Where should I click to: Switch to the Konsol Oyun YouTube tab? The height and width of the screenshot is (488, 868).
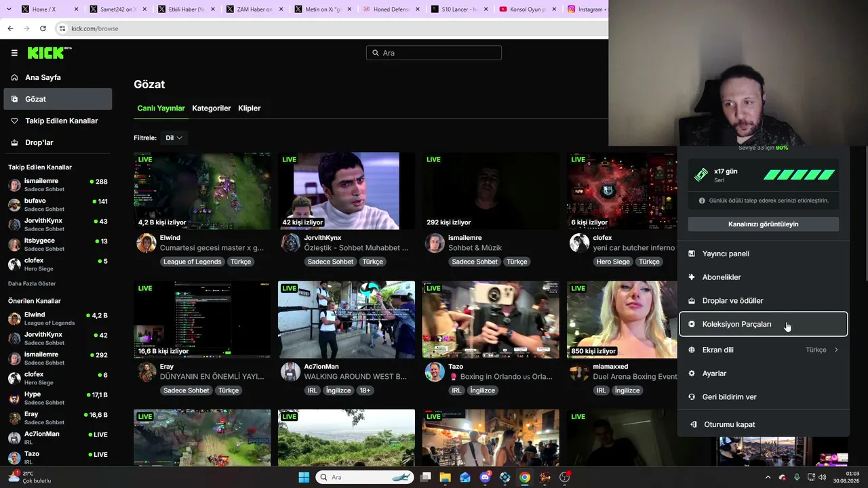[527, 9]
